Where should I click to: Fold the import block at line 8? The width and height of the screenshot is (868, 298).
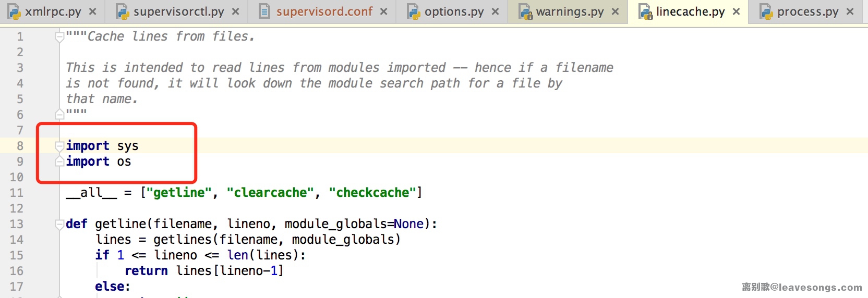click(59, 146)
